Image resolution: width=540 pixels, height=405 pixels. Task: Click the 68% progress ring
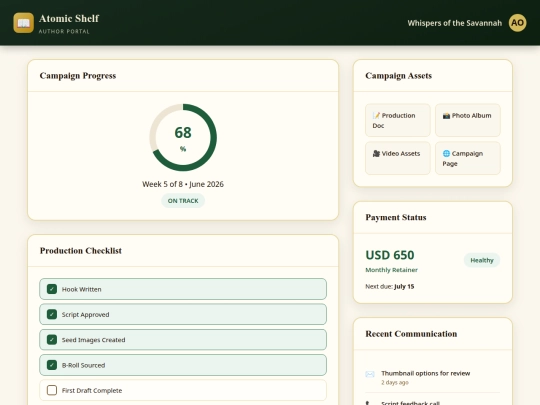183,137
